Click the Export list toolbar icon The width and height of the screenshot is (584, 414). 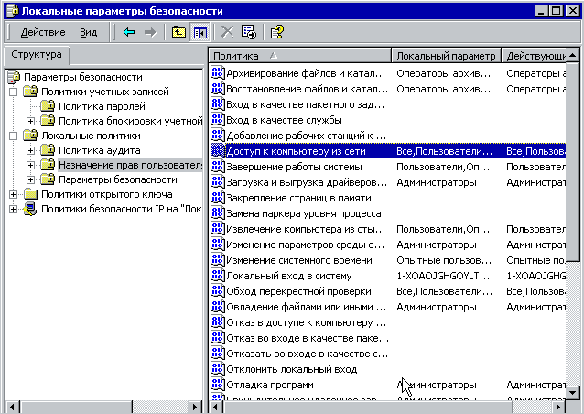coord(248,32)
